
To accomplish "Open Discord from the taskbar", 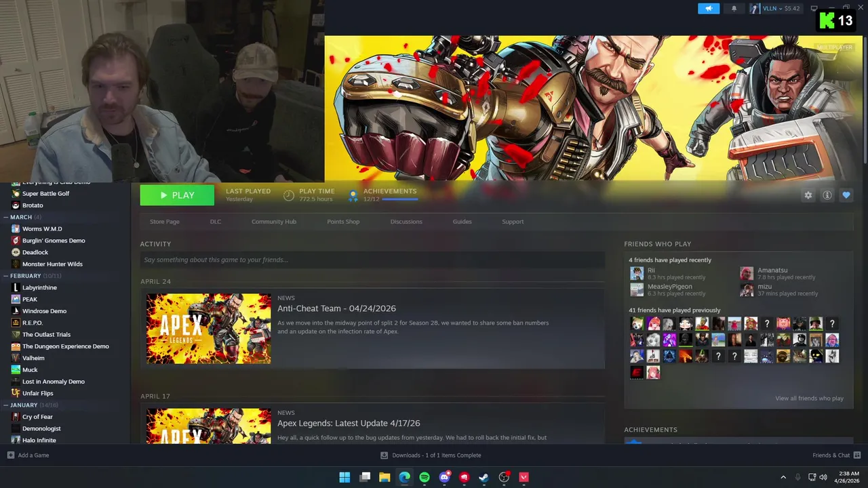I will (444, 477).
